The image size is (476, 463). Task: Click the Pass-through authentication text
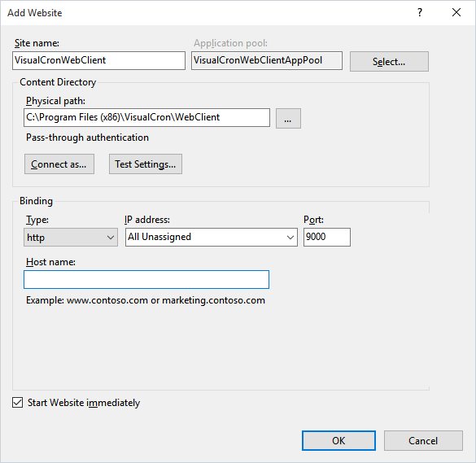click(87, 138)
